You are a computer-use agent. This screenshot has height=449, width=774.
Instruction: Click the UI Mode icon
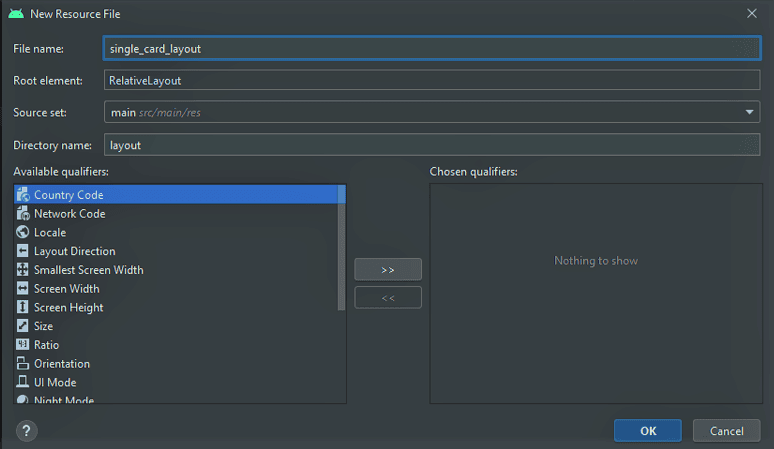pos(23,382)
